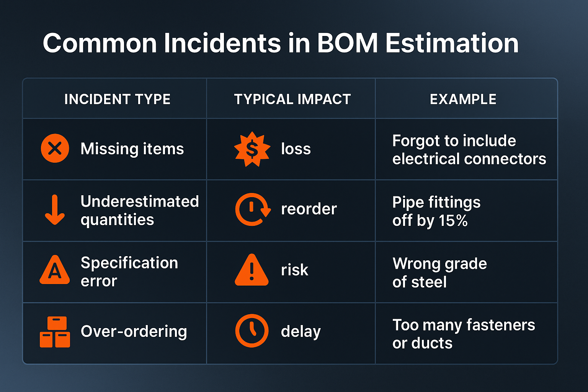The width and height of the screenshot is (588, 392).
Task: Select the INCIDENT TYPE column header
Action: [x=117, y=99]
